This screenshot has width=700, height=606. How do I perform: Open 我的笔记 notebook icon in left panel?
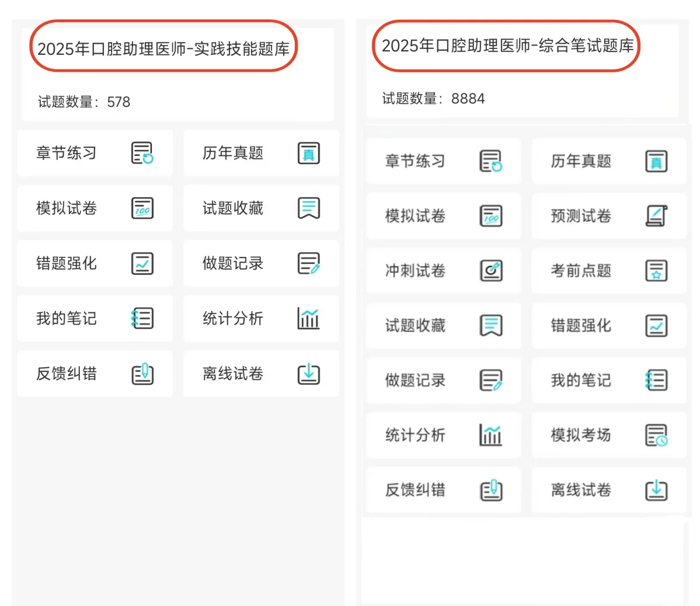coord(142,319)
